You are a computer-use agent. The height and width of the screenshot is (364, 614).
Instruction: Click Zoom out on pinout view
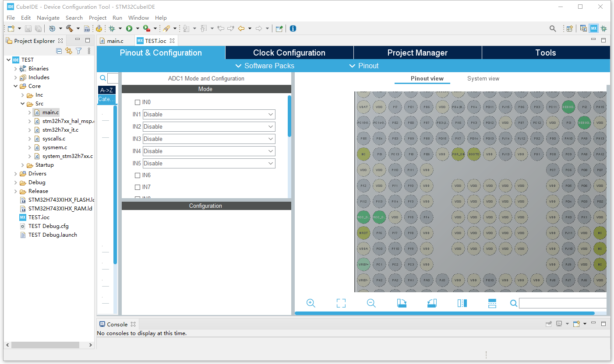[371, 303]
